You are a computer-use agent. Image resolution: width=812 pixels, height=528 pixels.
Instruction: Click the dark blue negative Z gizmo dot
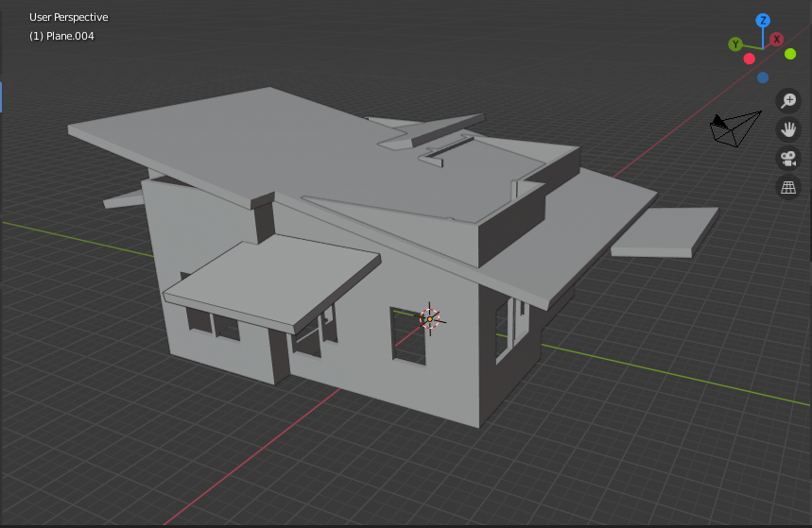763,78
